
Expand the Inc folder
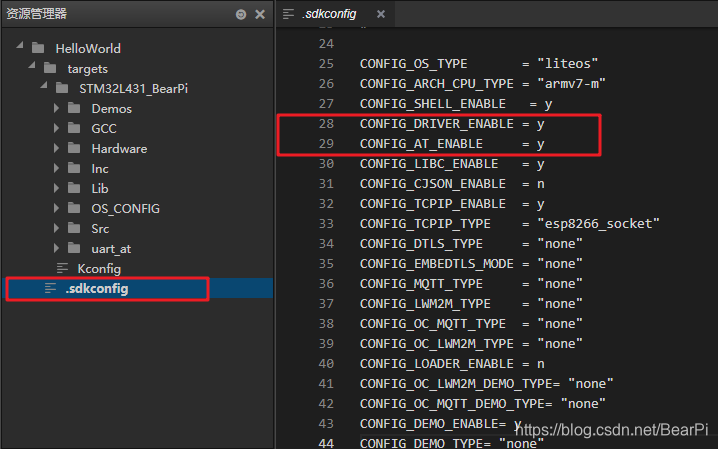(x=56, y=168)
